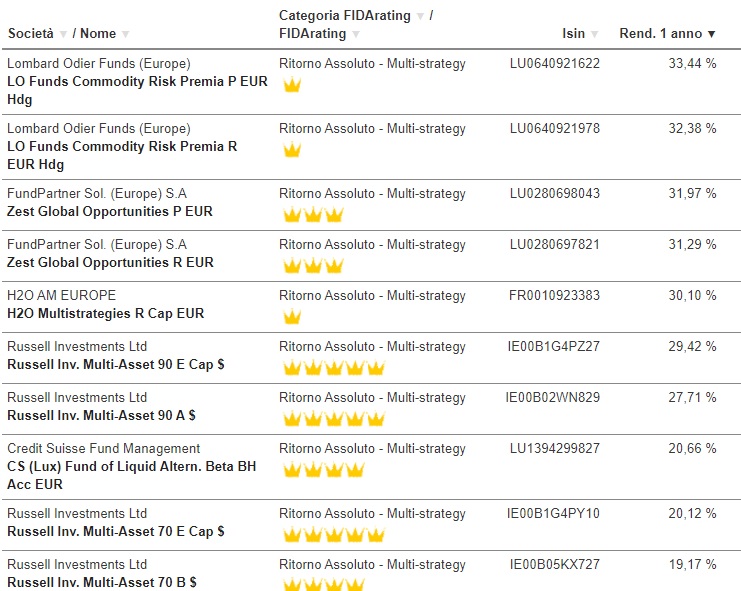Select ISIN LU1394299827
Image resolution: width=741 pixels, height=591 pixels.
click(x=554, y=448)
